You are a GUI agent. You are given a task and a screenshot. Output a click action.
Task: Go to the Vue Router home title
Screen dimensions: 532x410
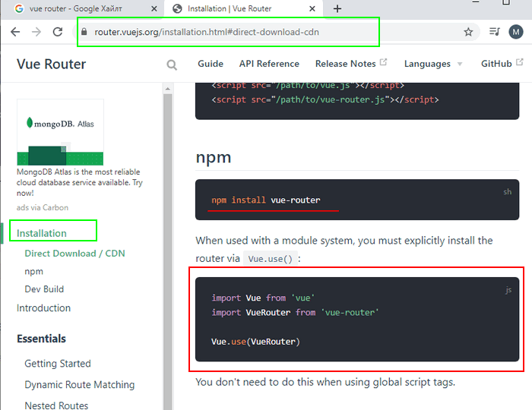pos(51,64)
